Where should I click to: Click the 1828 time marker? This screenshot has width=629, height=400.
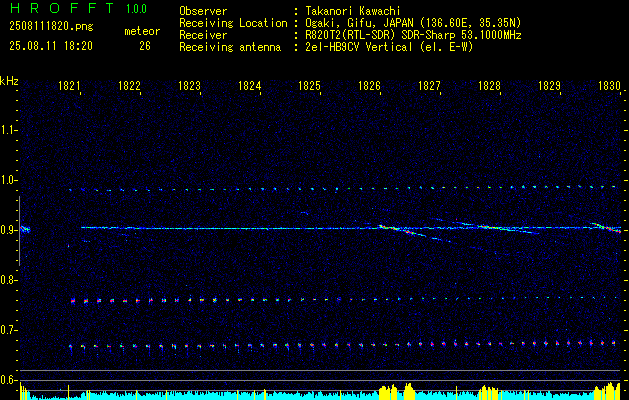(x=489, y=86)
